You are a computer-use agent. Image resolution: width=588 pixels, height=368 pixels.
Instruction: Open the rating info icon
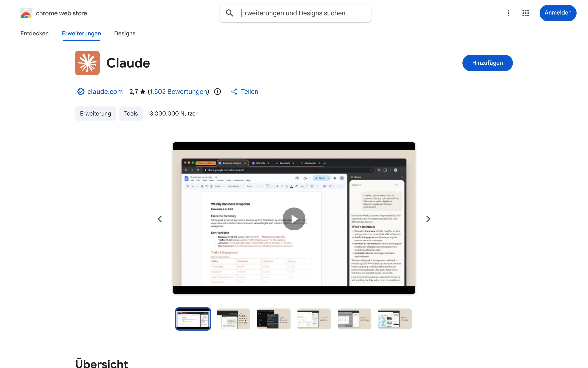tap(217, 92)
